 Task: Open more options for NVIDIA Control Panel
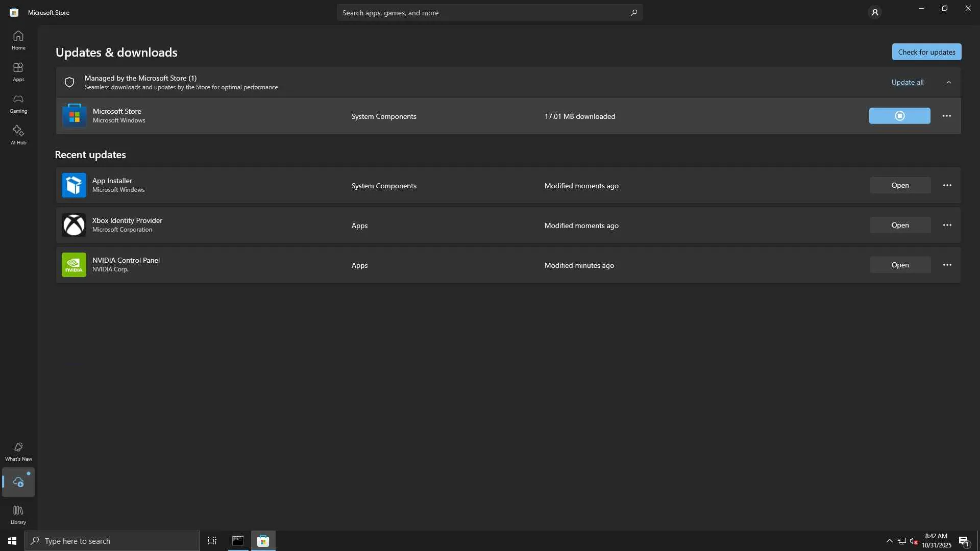coord(947,265)
